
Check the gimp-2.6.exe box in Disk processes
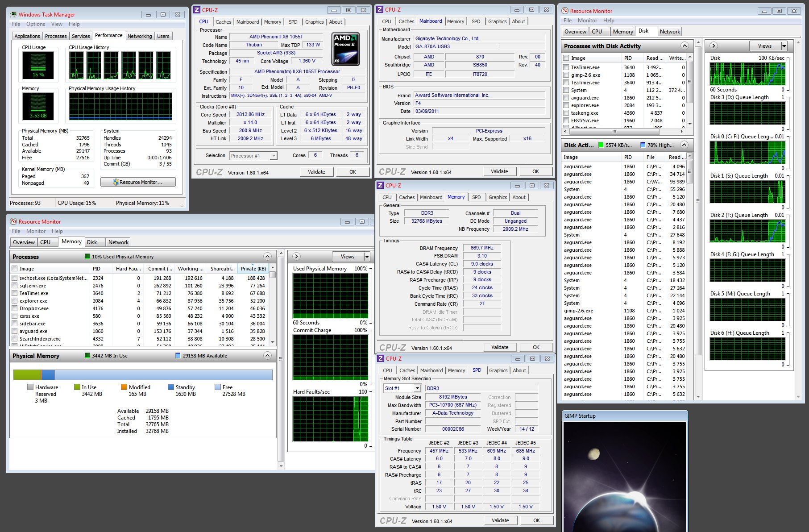click(566, 75)
